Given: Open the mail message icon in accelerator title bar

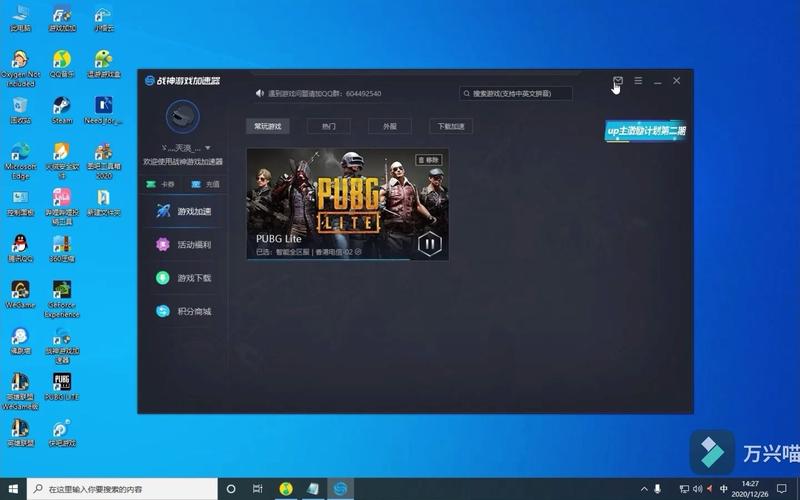Looking at the screenshot, I should coord(618,81).
